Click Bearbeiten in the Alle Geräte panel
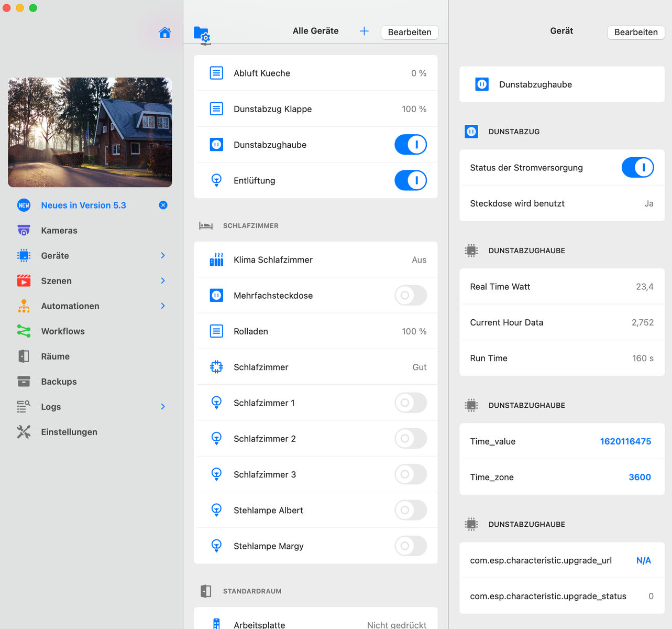Screen dimensions: 672x629 (409, 32)
